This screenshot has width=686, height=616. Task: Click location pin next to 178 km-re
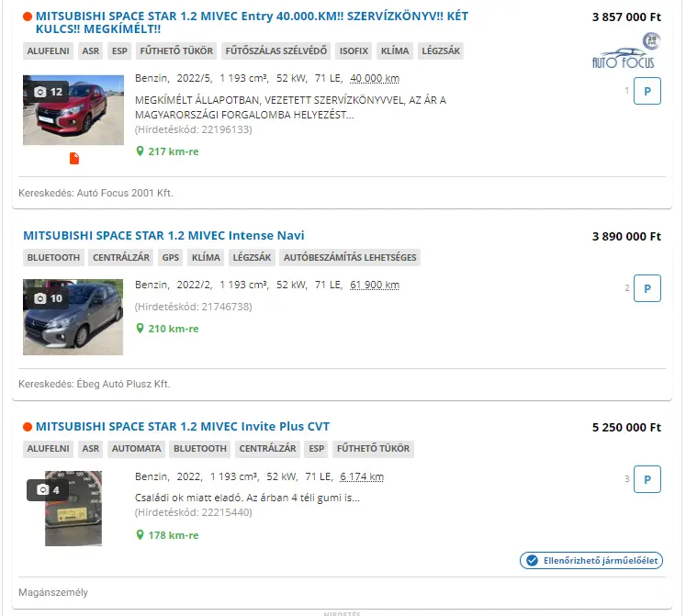[x=140, y=535]
